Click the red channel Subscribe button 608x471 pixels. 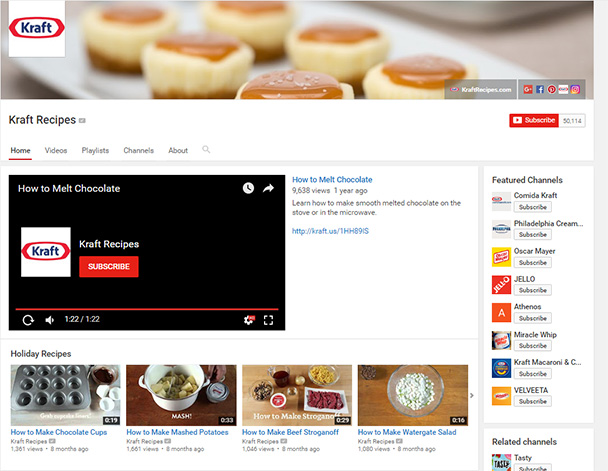coord(533,120)
